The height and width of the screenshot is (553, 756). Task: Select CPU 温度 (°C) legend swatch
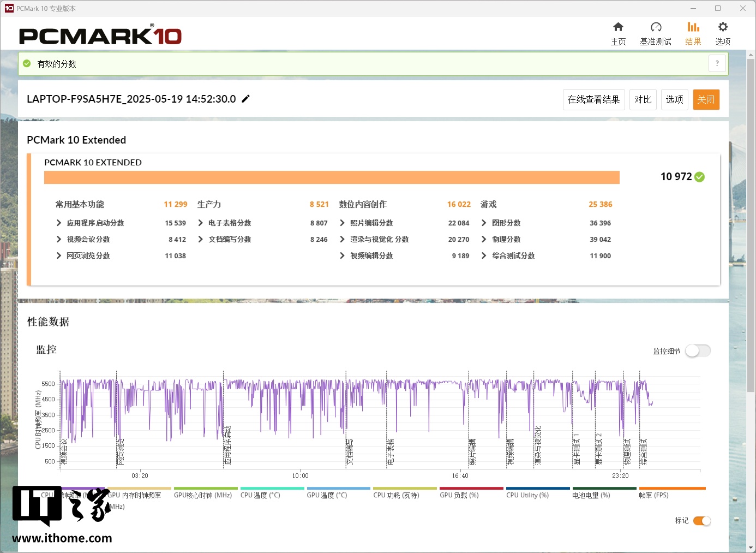point(272,489)
